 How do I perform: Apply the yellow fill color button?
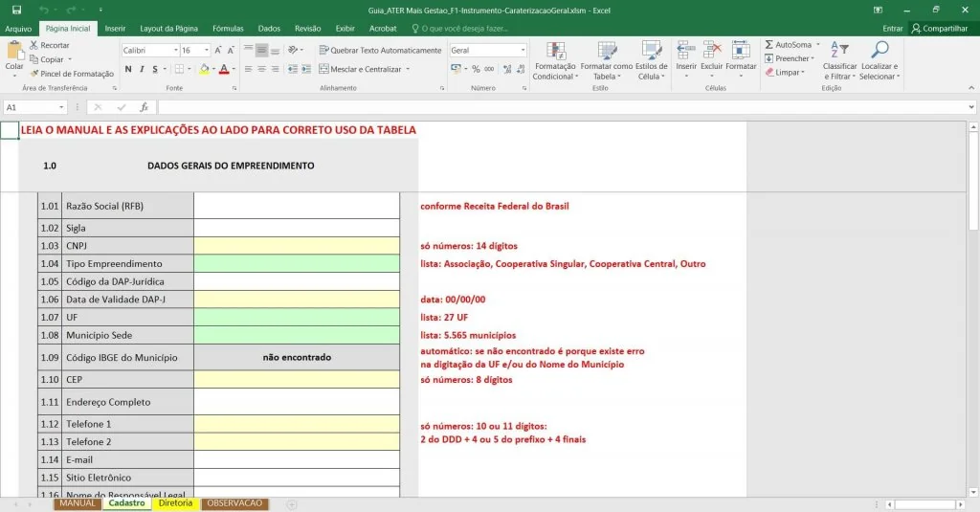tap(203, 69)
